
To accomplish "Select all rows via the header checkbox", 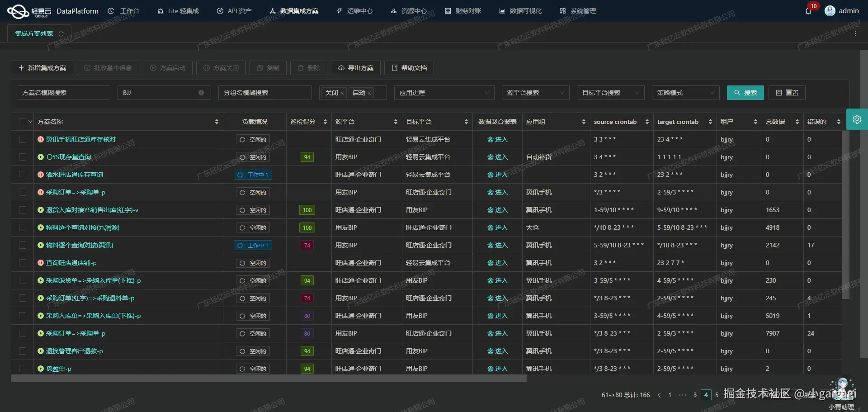I will (x=23, y=121).
